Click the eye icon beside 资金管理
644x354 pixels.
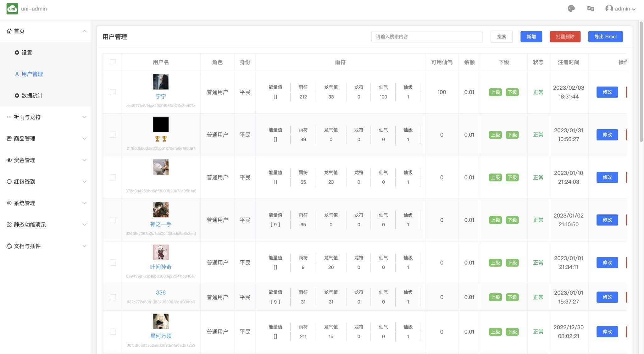pos(9,160)
